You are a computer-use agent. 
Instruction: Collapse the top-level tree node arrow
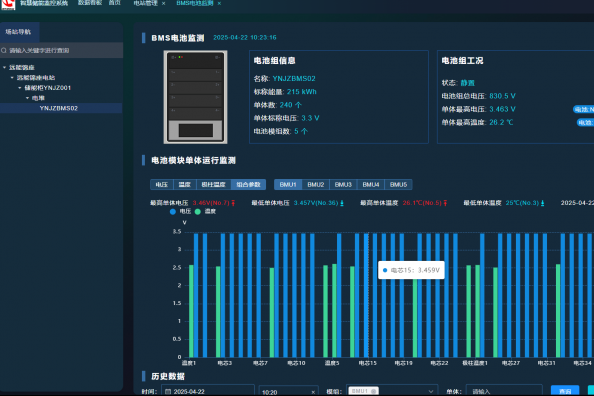5,67
